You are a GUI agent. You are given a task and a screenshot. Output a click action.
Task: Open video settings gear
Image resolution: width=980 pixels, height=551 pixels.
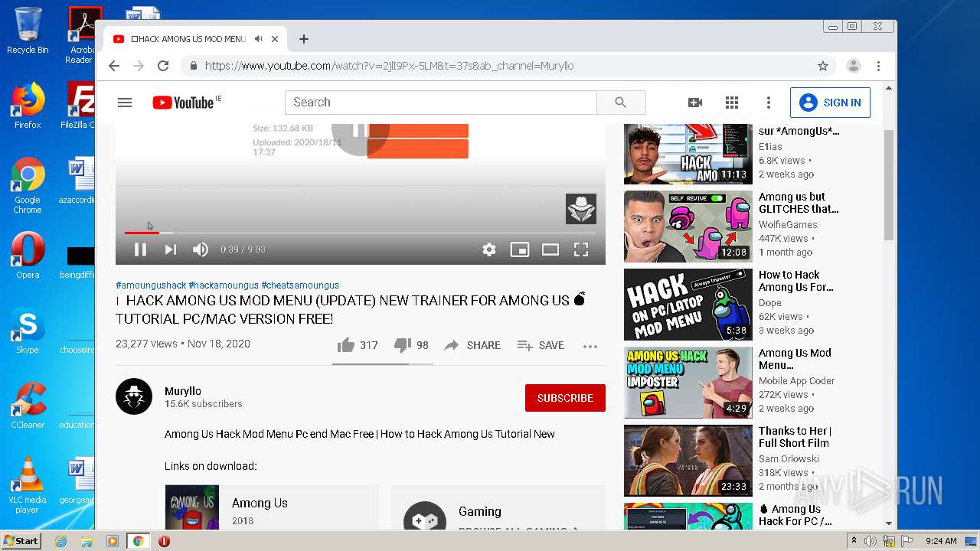(x=489, y=249)
